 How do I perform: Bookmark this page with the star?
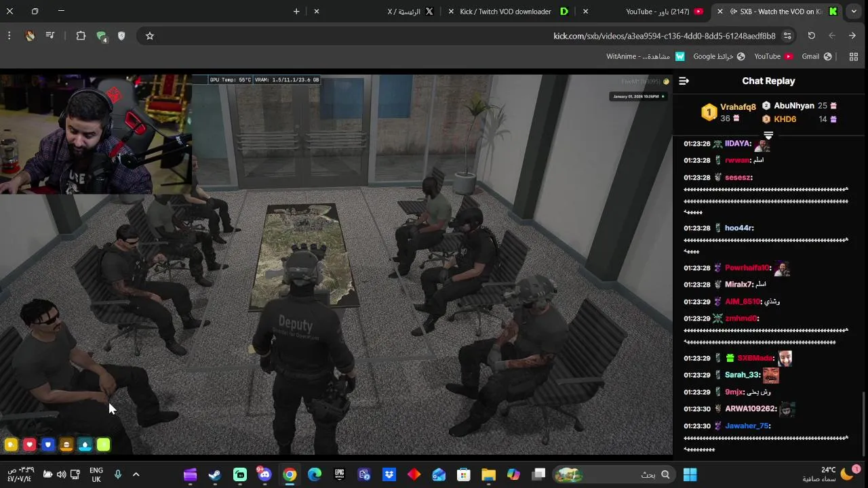(x=150, y=36)
